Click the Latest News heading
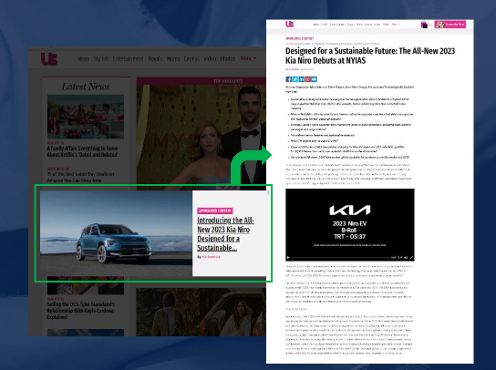Image resolution: width=496 pixels, height=370 pixels. (x=85, y=87)
